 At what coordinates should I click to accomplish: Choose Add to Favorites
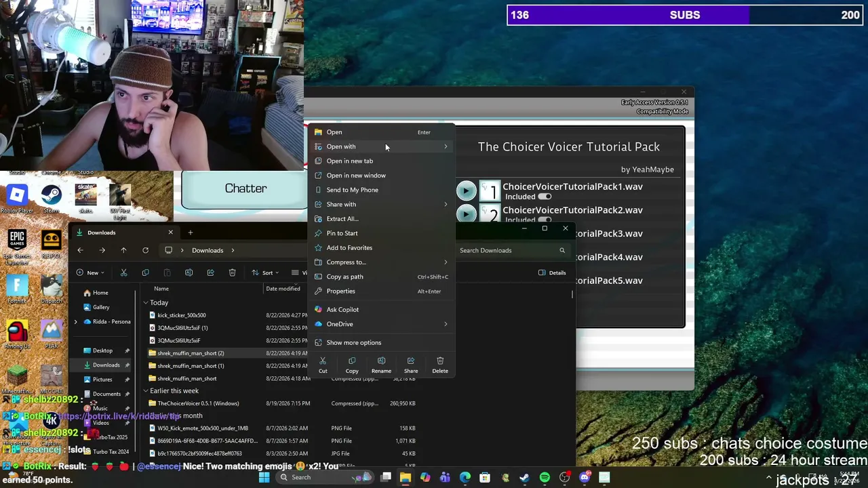(x=381, y=247)
